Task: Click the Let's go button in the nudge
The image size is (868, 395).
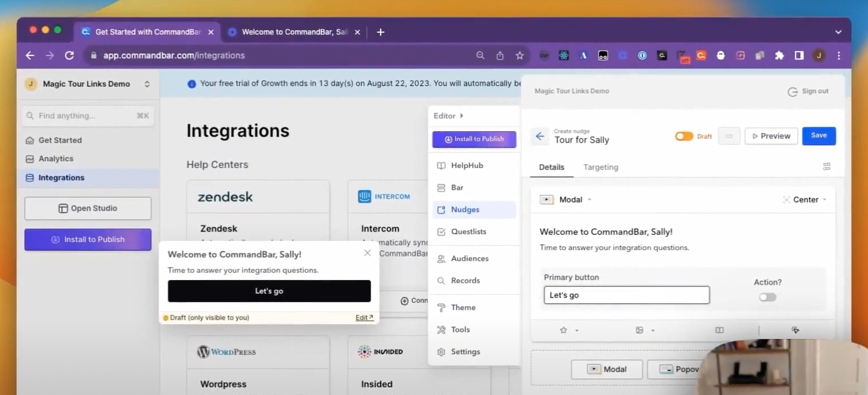Action: (x=269, y=291)
